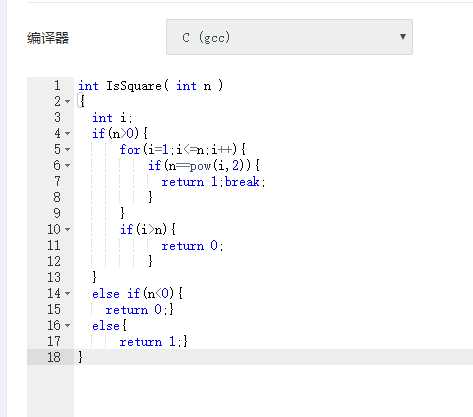The image size is (473, 417).
Task: Click line number 1 in the gutter
Action: [x=57, y=86]
